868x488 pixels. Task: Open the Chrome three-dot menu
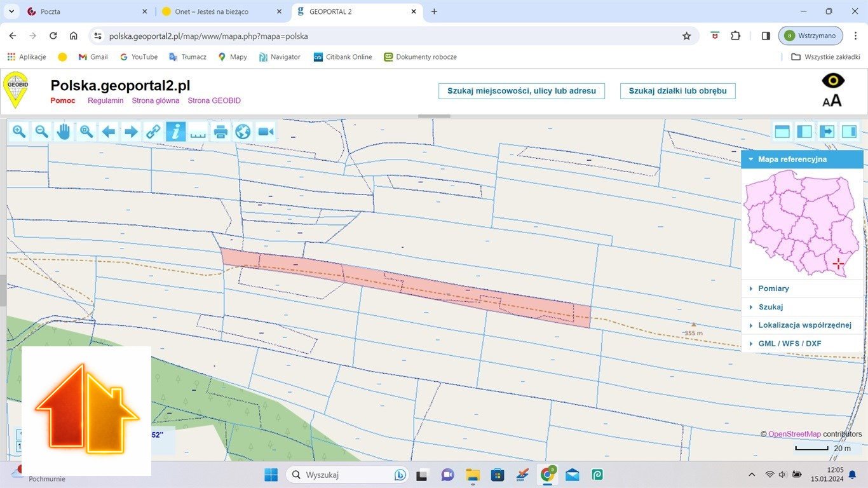[x=855, y=36]
